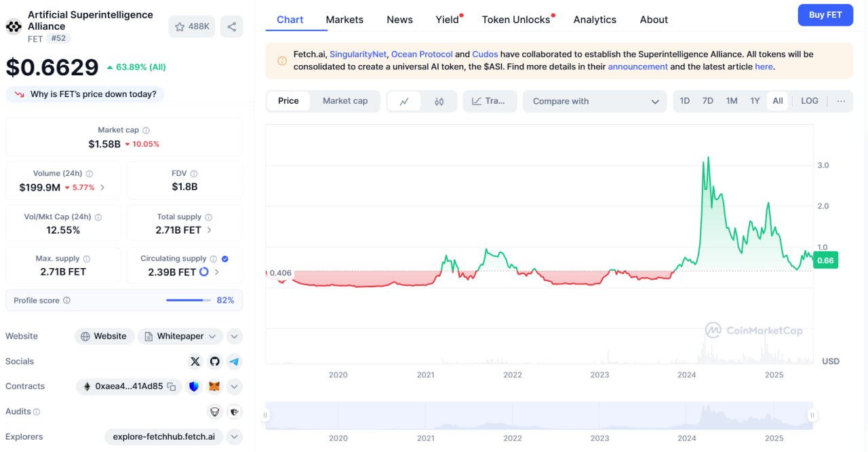This screenshot has width=868, height=452.
Task: View the Token Unlocks tab
Action: point(516,20)
